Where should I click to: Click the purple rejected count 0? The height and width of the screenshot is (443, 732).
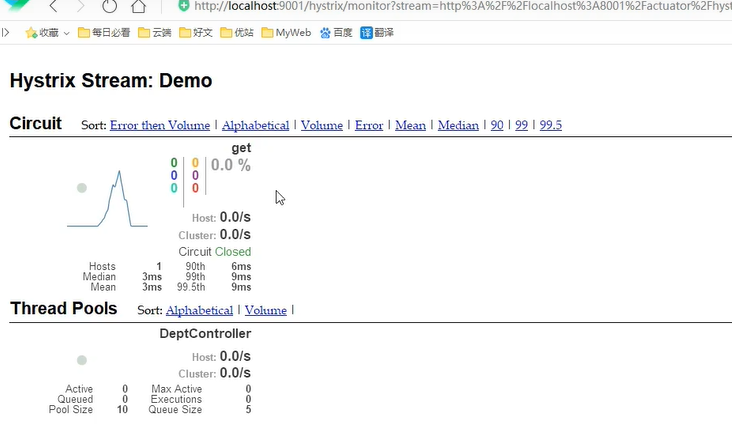pos(195,175)
